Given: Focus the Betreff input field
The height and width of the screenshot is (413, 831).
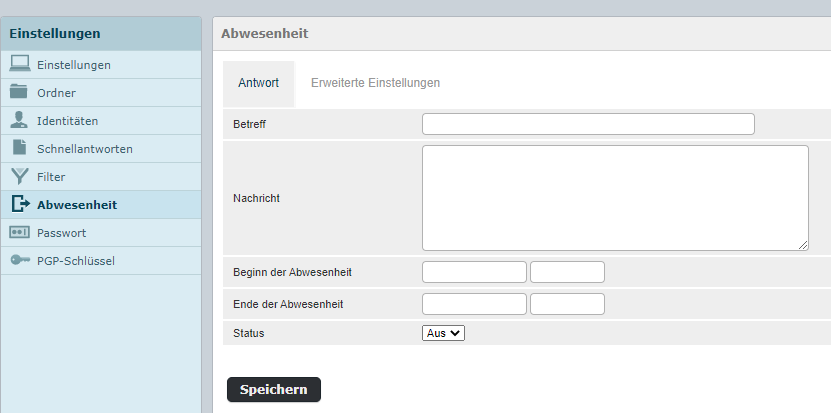Looking at the screenshot, I should [588, 124].
